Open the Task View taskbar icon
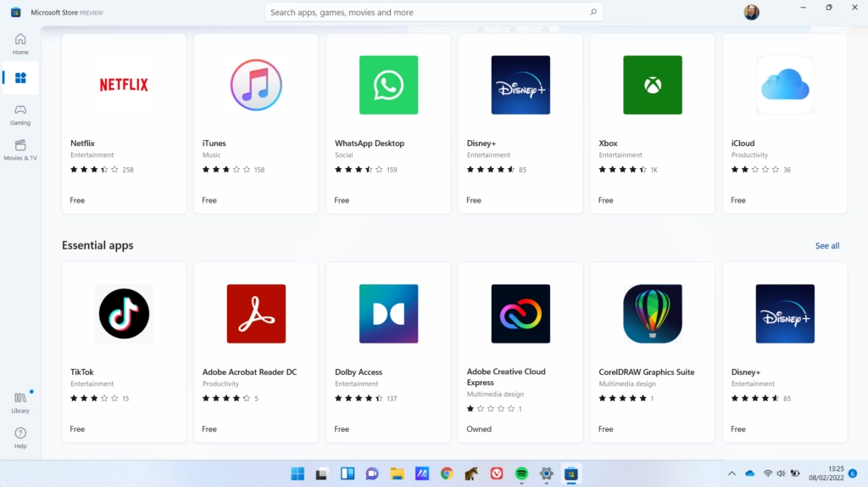The height and width of the screenshot is (487, 868). 321,473
